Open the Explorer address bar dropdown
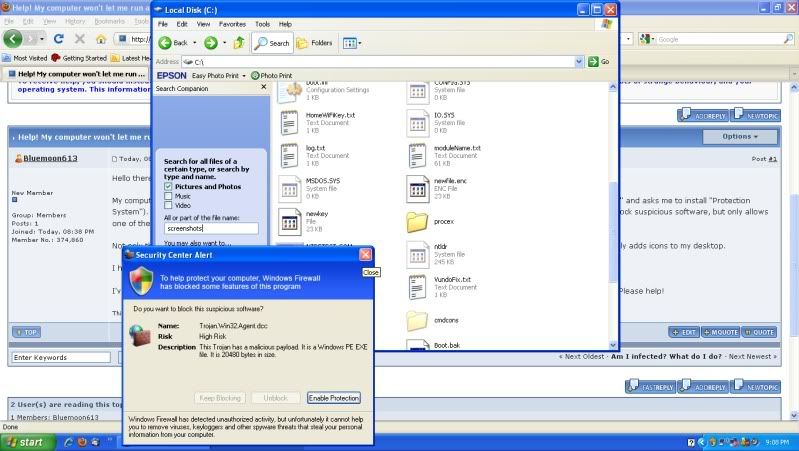This screenshot has height=451, width=799. [x=579, y=62]
